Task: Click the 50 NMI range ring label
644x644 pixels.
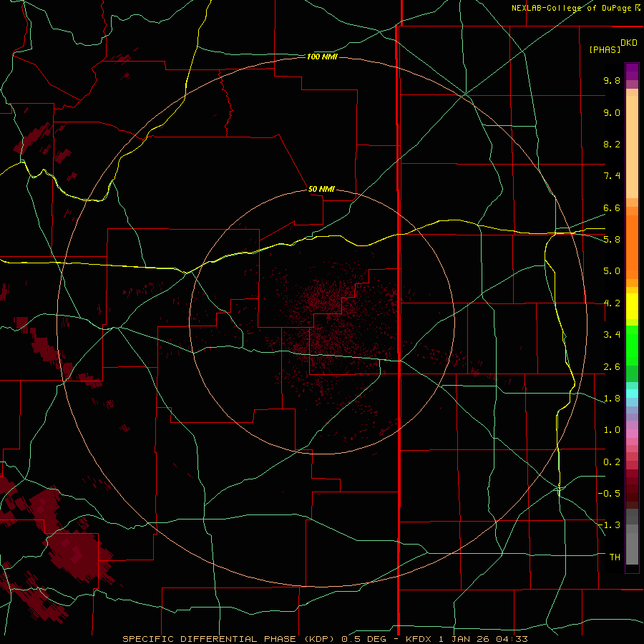Action: click(321, 189)
